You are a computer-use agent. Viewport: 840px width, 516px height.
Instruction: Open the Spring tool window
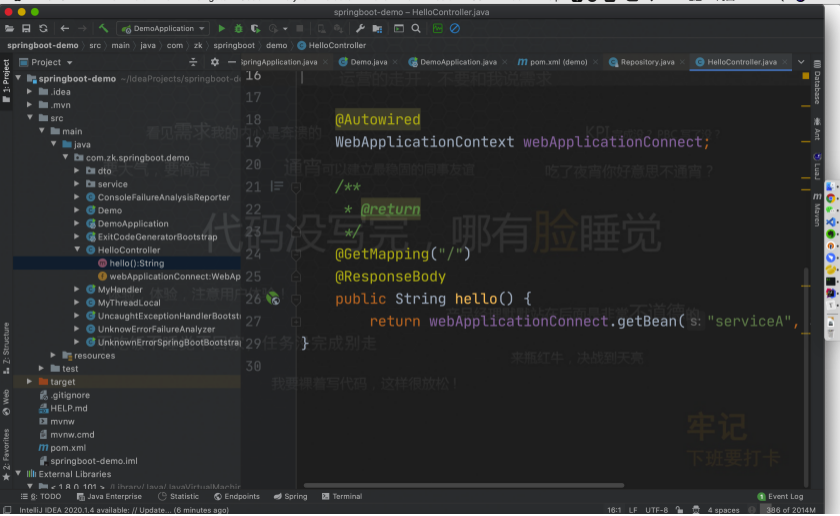(x=290, y=497)
